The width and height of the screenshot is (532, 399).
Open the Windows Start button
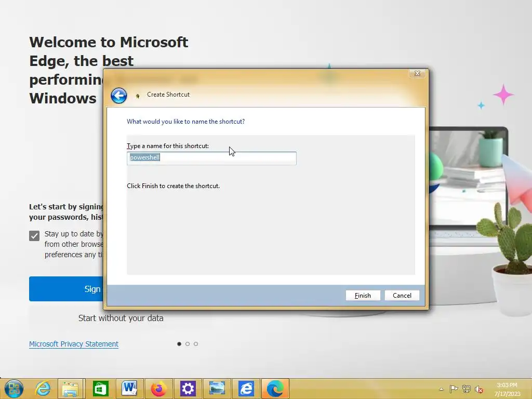click(14, 389)
